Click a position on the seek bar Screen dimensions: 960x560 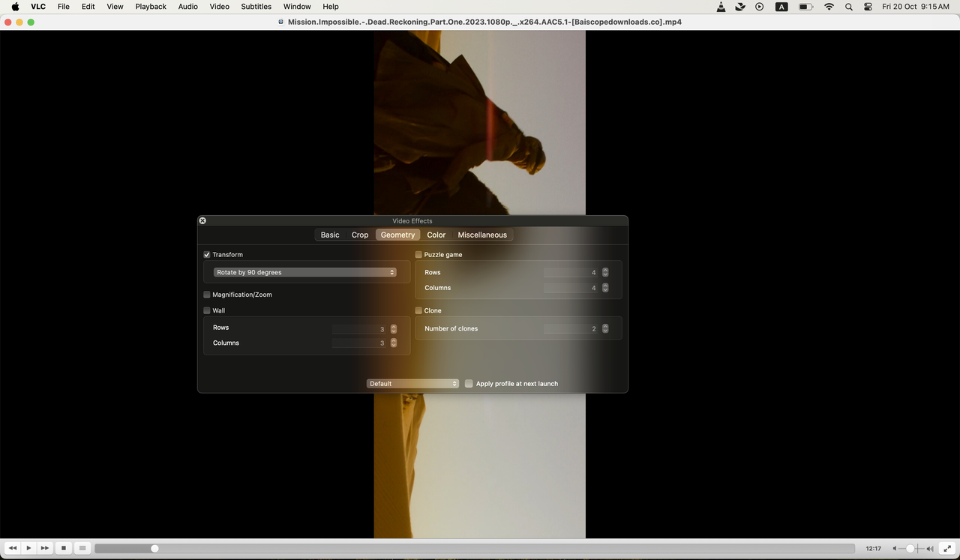click(x=450, y=548)
